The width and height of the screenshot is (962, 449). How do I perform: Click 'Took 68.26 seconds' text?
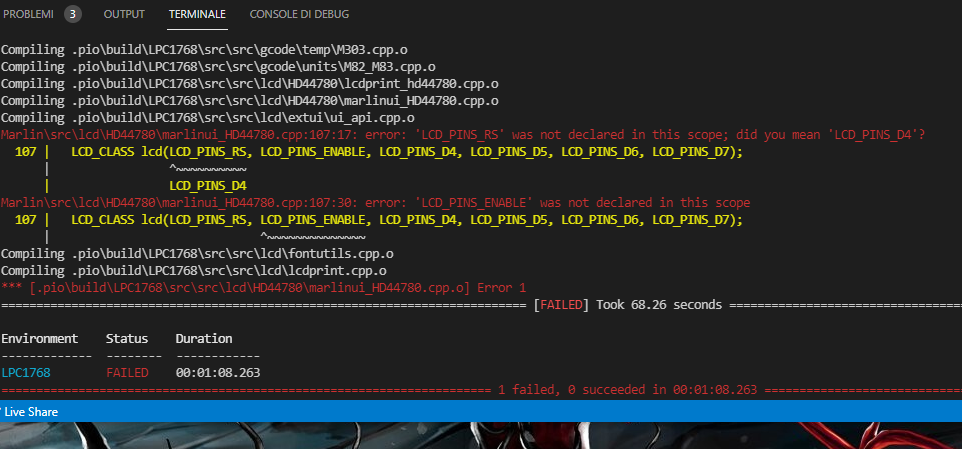[x=659, y=305]
